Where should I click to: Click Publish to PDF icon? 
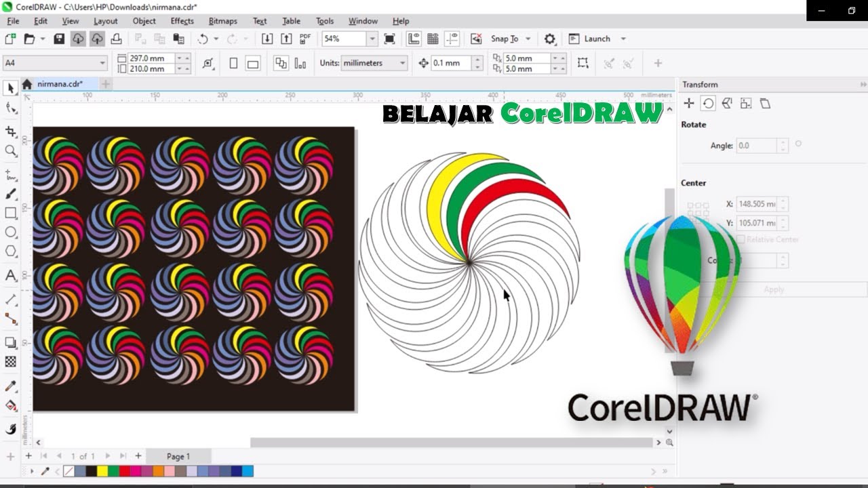305,39
